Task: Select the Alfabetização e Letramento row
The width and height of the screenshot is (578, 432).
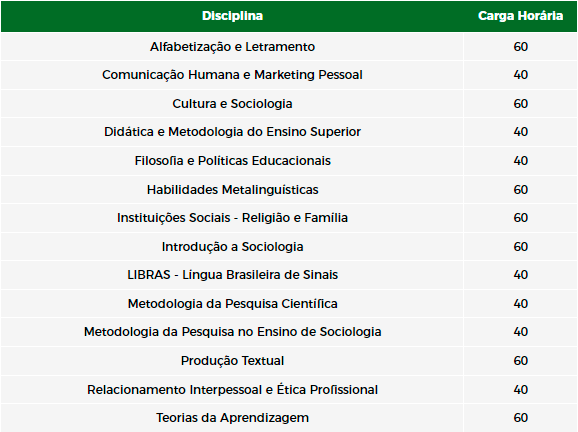Action: coord(289,47)
